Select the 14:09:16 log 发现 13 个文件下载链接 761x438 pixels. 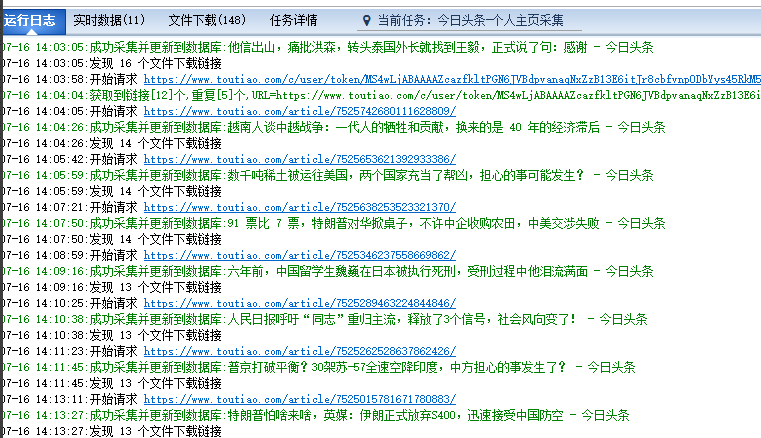111,287
